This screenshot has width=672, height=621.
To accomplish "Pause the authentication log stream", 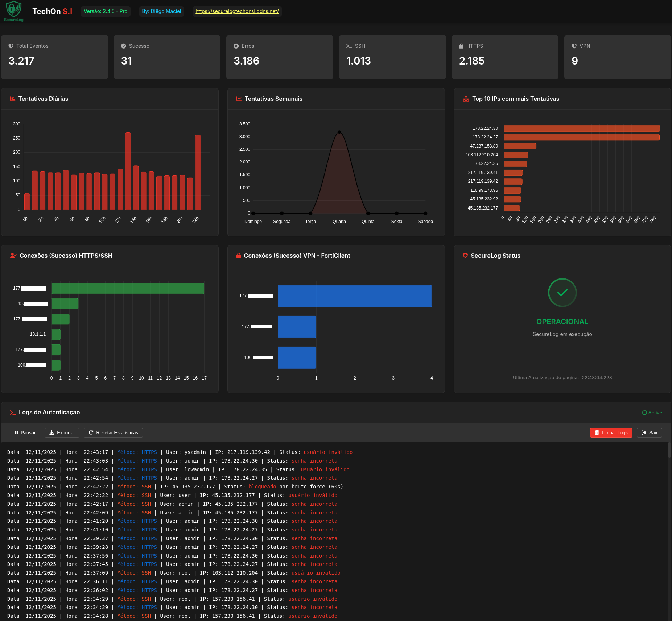I will click(25, 432).
